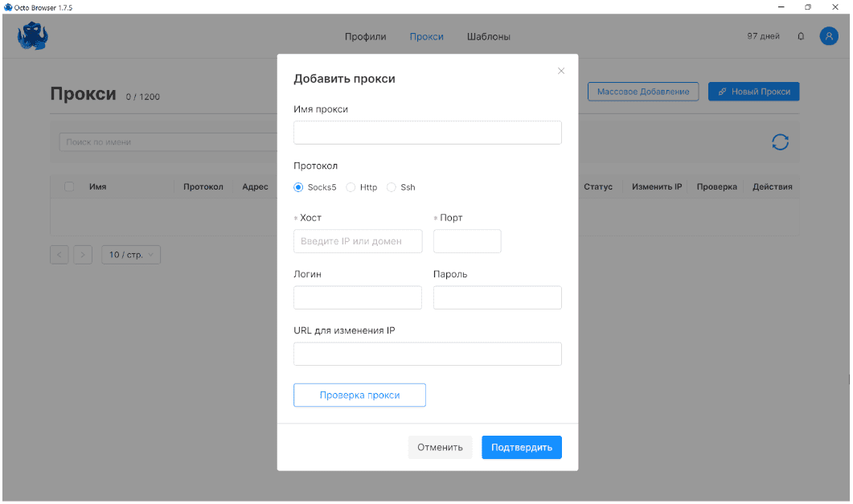
Task: Click the refresh proxies list icon
Action: [780, 142]
